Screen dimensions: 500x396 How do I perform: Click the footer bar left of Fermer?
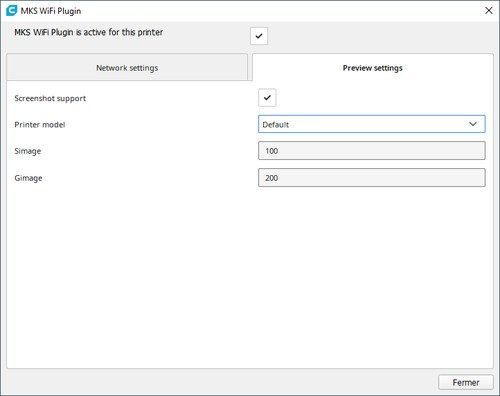tap(220, 382)
